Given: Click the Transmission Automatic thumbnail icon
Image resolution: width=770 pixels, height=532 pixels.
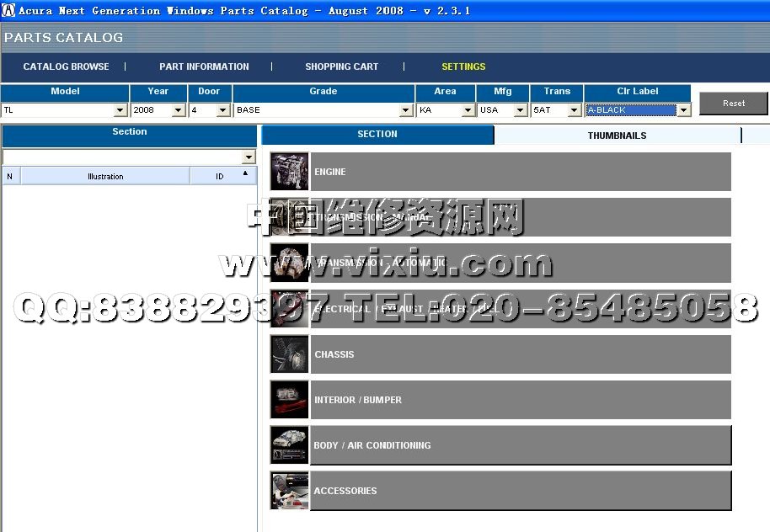Looking at the screenshot, I should pyautogui.click(x=289, y=263).
